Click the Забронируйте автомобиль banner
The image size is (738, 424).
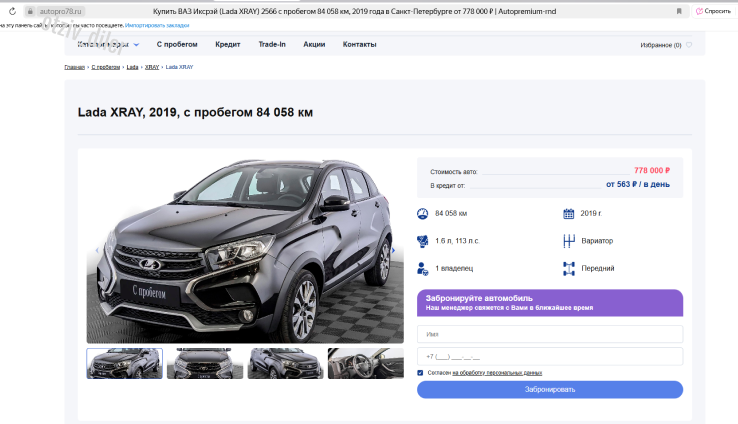pyautogui.click(x=550, y=303)
